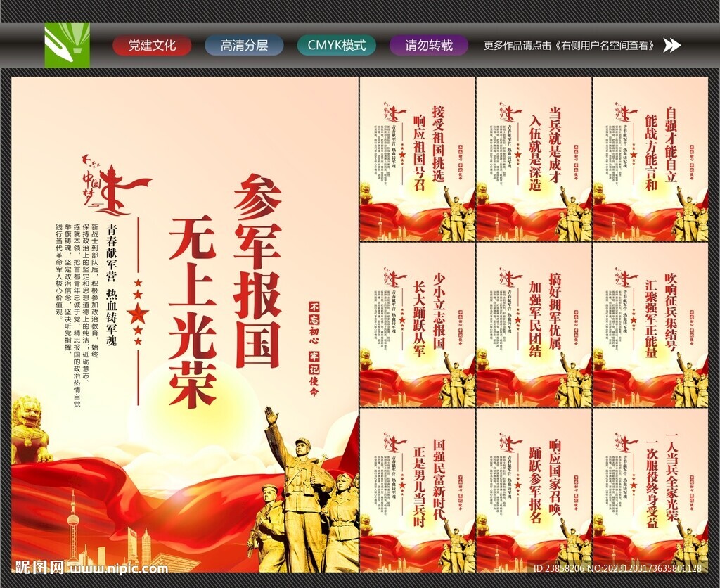Screen dimensions: 720x588
Task: Click the blue 高清分层 pill button
Action: point(244,46)
